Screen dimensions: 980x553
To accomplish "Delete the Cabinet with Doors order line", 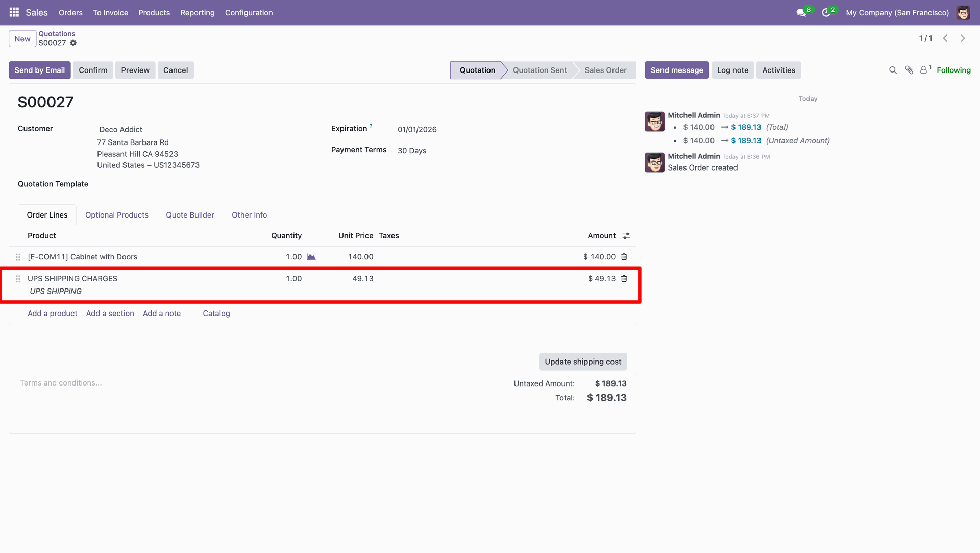I will tap(624, 257).
